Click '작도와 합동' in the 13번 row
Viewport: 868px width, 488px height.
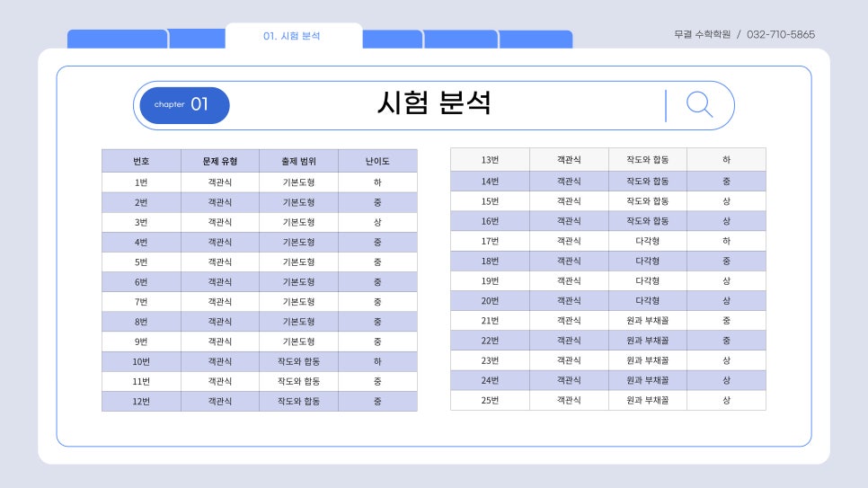[x=647, y=160]
